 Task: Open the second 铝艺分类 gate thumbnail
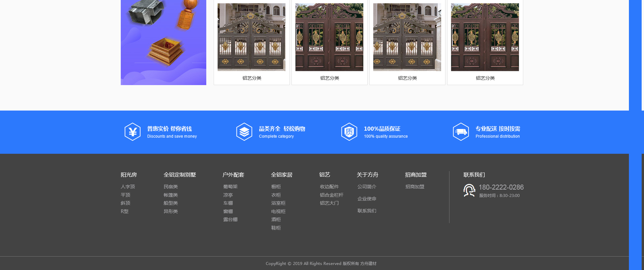[329, 37]
